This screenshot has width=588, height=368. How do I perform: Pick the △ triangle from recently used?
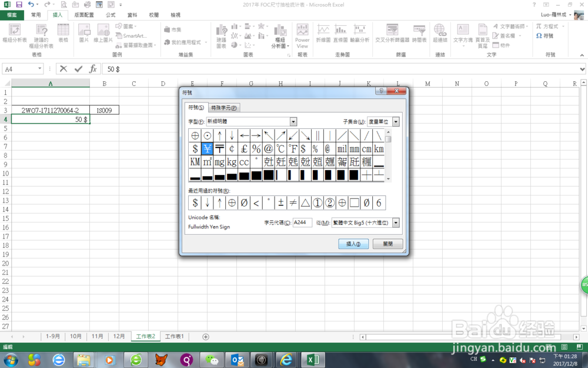click(305, 203)
